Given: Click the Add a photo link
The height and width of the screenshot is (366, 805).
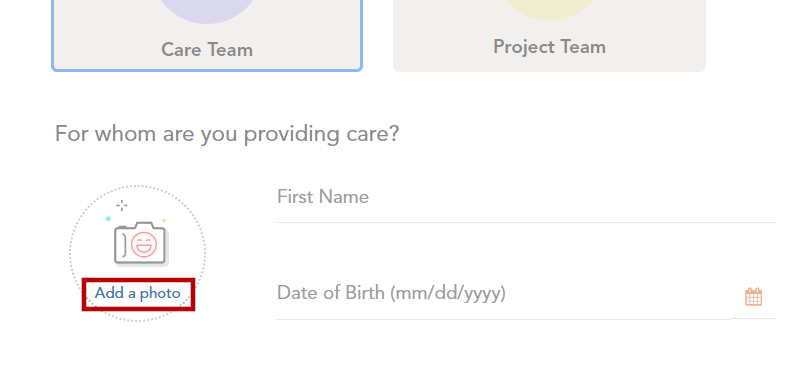Looking at the screenshot, I should (138, 293).
